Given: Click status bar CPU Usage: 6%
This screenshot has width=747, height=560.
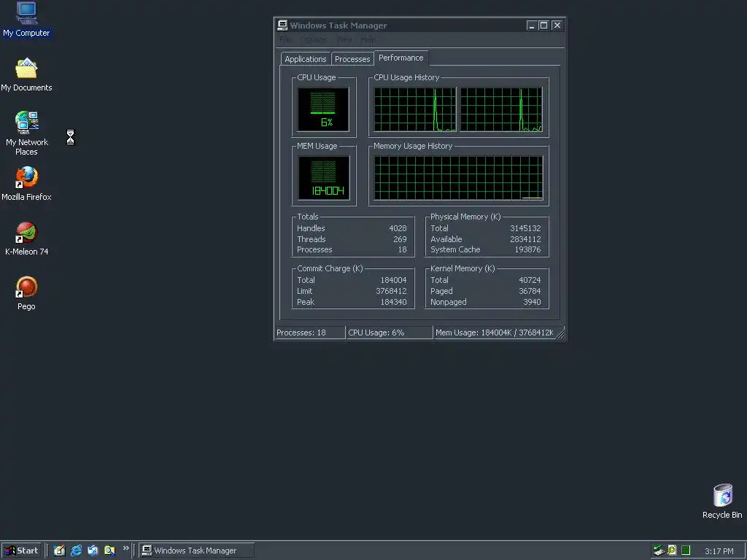Looking at the screenshot, I should click(x=390, y=332).
